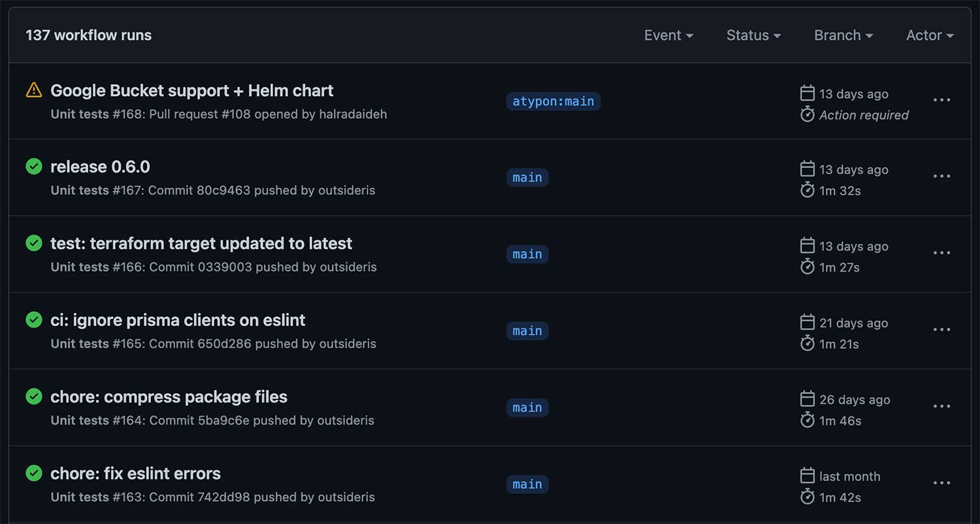Click the stopwatch icon beside 1m 46s
Screen dimensions: 980x524
(808, 420)
